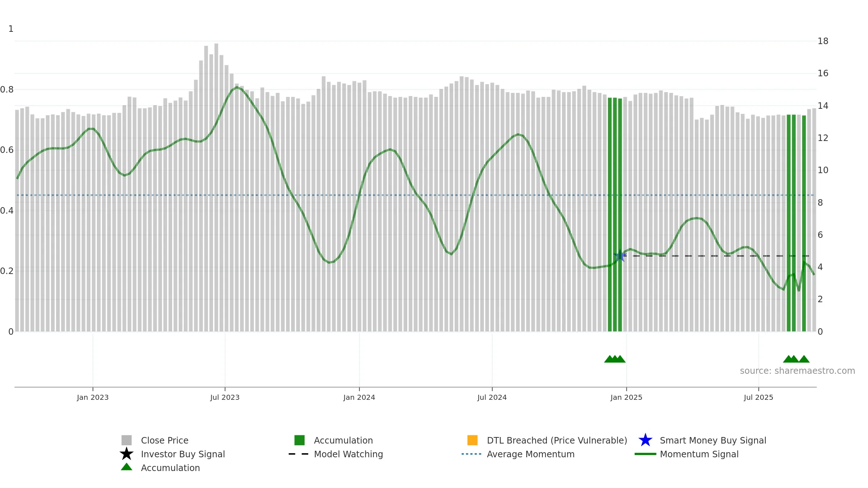Image resolution: width=868 pixels, height=488 pixels.
Task: Toggle the Close Price legend label
Action: click(165, 440)
